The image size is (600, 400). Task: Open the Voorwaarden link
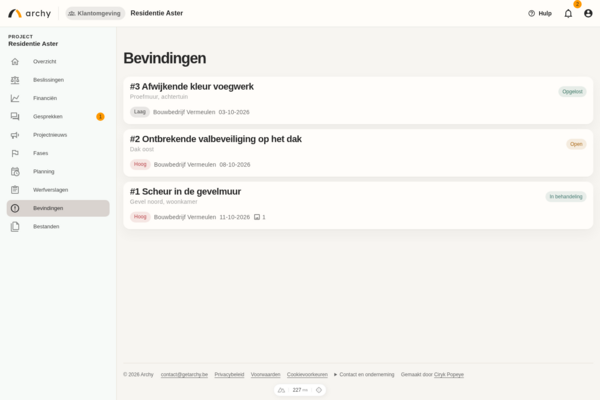point(266,374)
